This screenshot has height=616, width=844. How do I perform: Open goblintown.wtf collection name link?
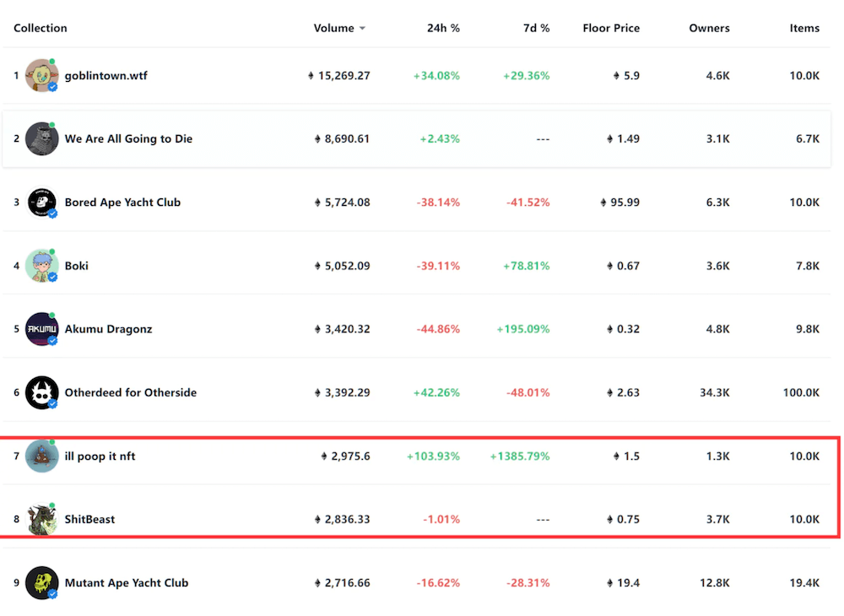[x=106, y=76]
